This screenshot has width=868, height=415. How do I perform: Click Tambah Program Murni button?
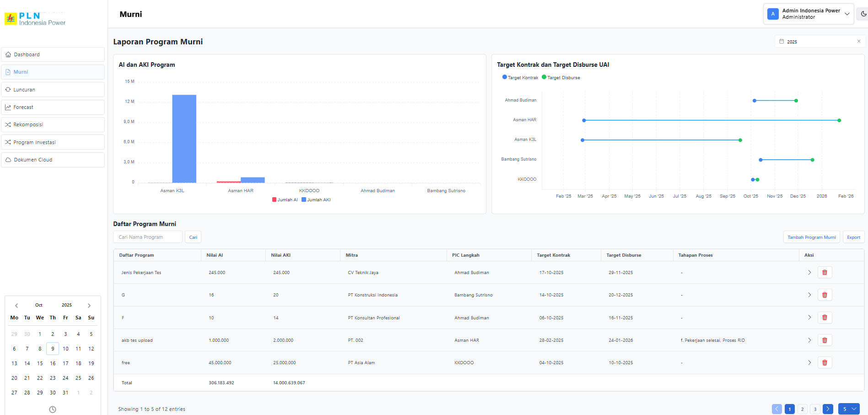click(811, 237)
